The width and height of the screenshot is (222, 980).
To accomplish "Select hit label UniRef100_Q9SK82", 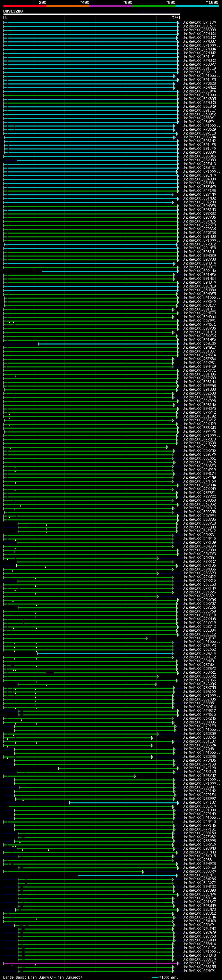I will pyautogui.click(x=199, y=214).
